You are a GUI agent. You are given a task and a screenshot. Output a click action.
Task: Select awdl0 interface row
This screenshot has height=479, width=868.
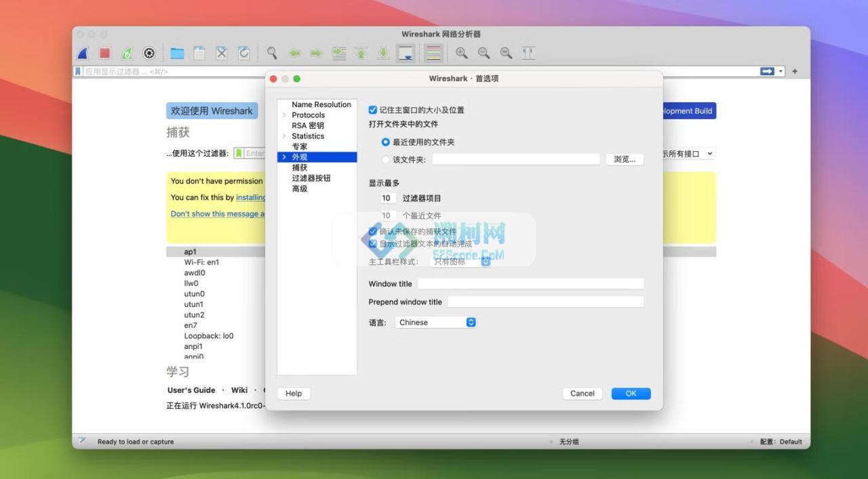pyautogui.click(x=195, y=273)
